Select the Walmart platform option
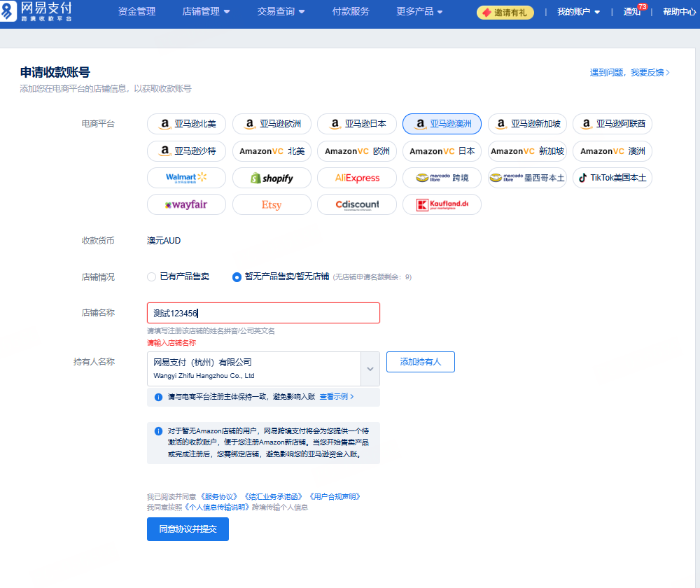This screenshot has height=588, width=700. [x=186, y=178]
